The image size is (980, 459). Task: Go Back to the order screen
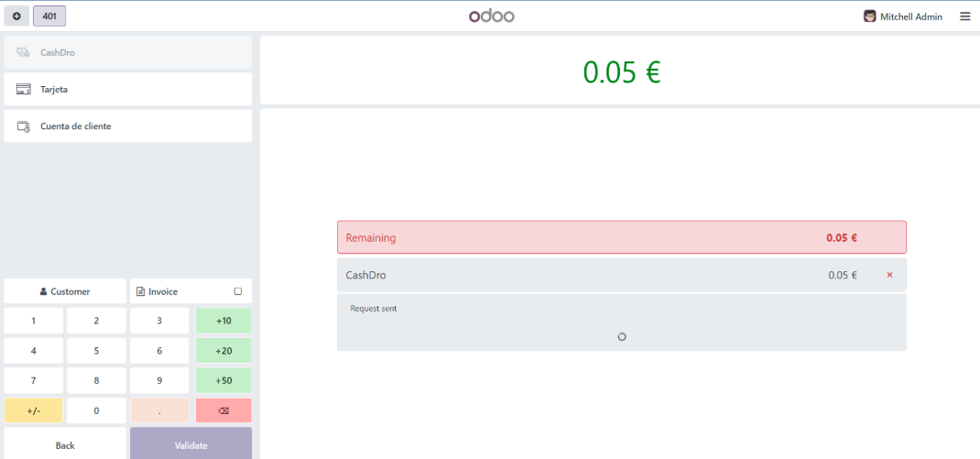coord(65,445)
